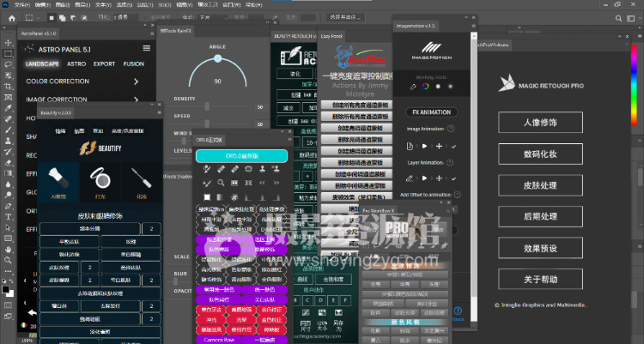The height and width of the screenshot is (344, 644).
Task: Confirm Layer Animation checkmark in ImageMotion
Action: [453, 178]
